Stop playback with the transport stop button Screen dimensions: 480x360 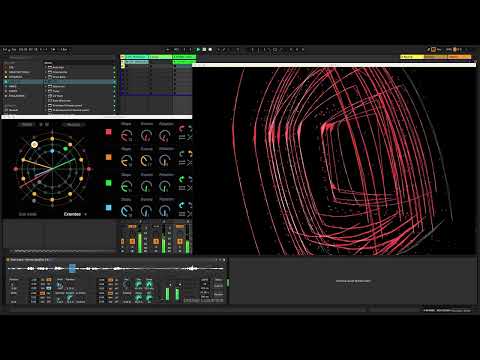coord(204,50)
